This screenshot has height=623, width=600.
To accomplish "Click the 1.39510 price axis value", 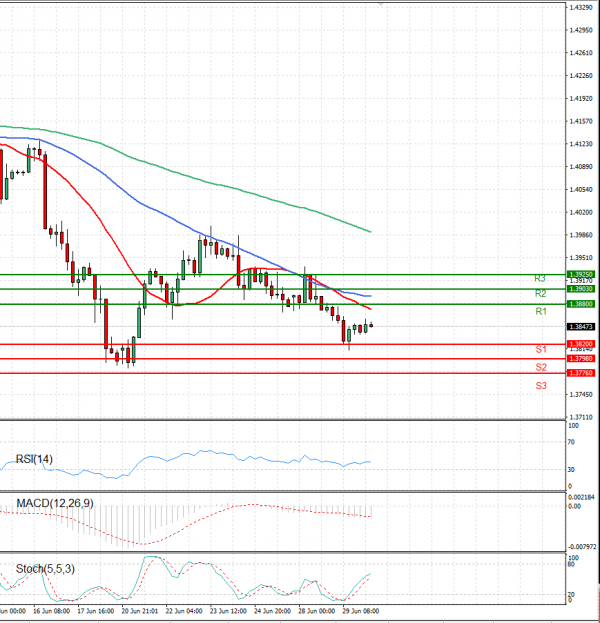I will [581, 258].
